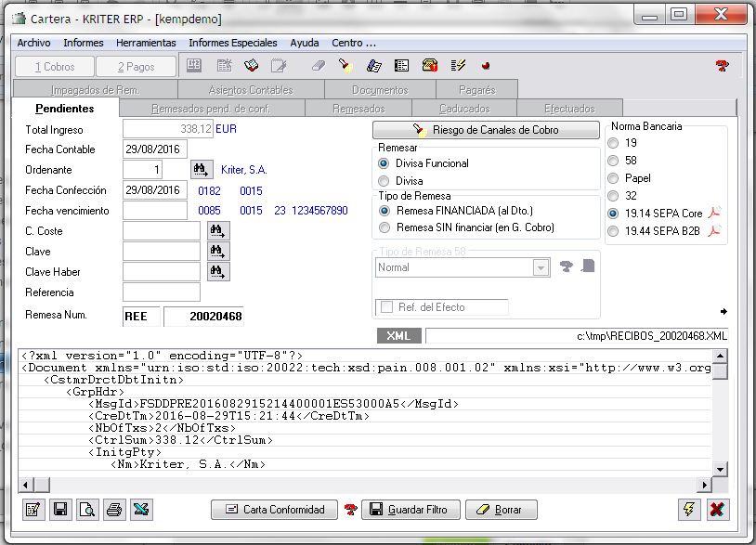Select the 19.44 SEPA B2B option
756x545 pixels.
point(613,231)
